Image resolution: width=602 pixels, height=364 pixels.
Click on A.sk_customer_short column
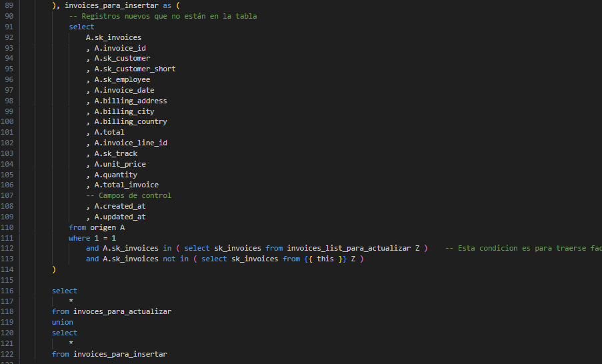[x=135, y=69]
